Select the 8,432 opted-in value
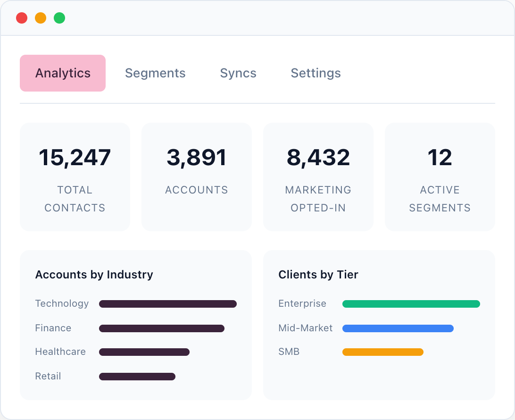 pyautogui.click(x=318, y=158)
